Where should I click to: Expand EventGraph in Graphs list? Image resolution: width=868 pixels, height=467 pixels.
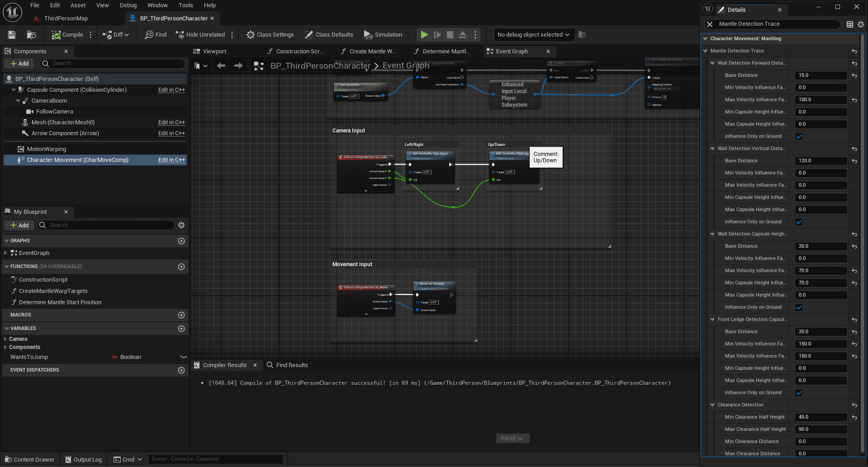[5, 253]
